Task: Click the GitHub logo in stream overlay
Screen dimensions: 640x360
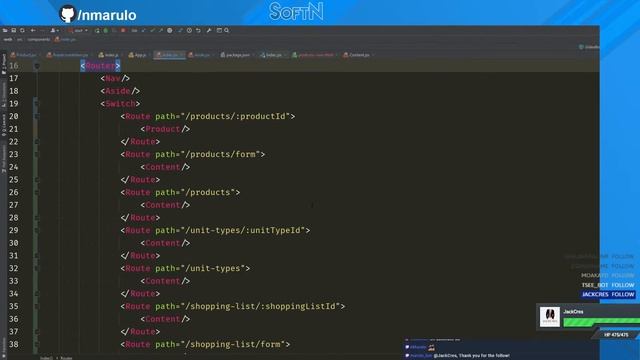Action: [67, 14]
